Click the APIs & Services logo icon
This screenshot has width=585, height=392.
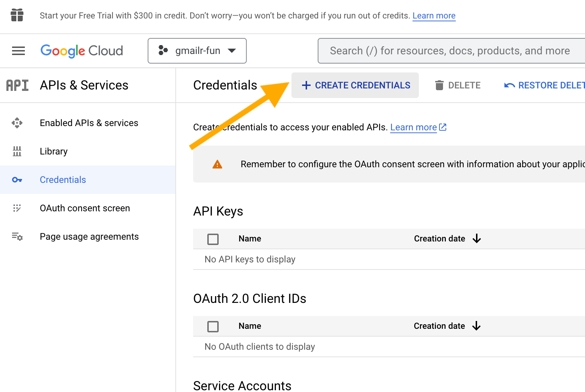17,85
